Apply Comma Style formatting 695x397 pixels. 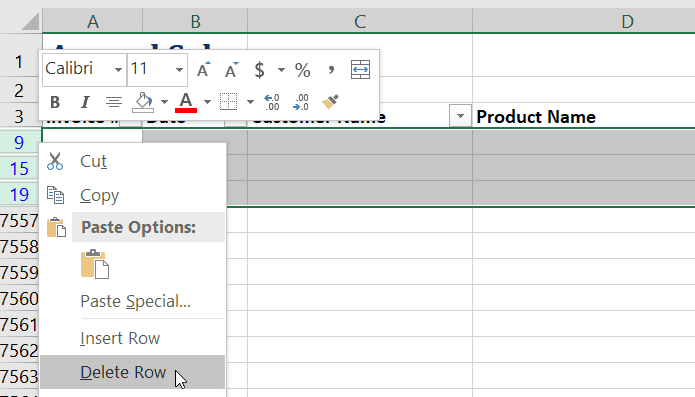point(331,70)
